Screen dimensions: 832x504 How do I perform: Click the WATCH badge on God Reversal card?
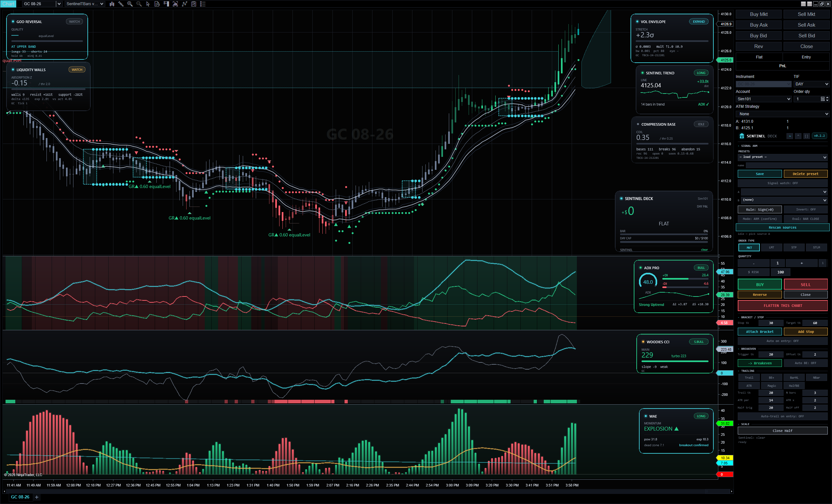[74, 21]
